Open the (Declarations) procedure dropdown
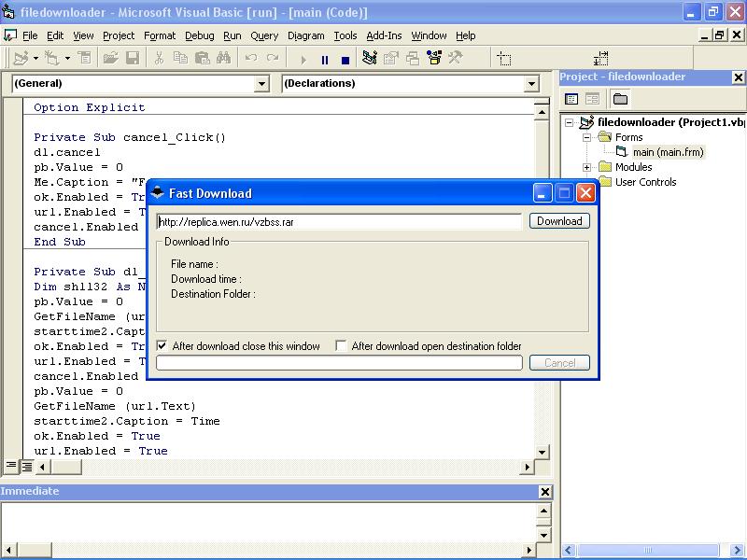This screenshot has height=560, width=747. coord(531,84)
